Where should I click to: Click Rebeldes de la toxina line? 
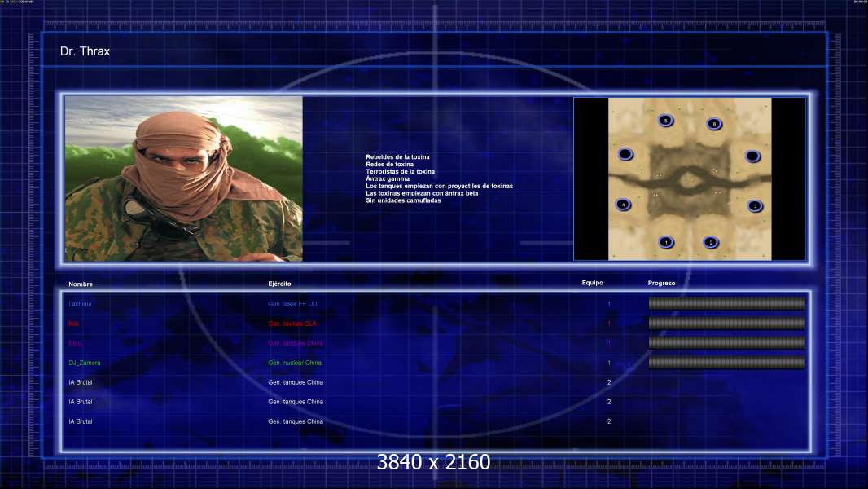[397, 157]
